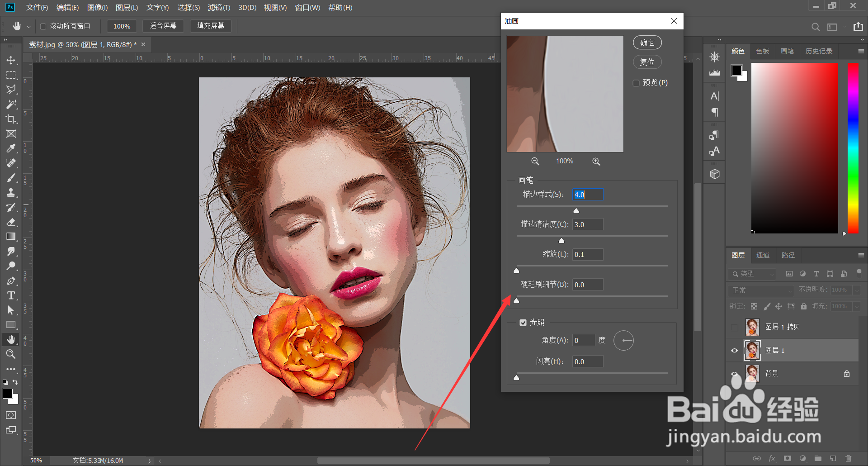Toggle Quick Mask mode
The width and height of the screenshot is (868, 466).
pyautogui.click(x=11, y=415)
